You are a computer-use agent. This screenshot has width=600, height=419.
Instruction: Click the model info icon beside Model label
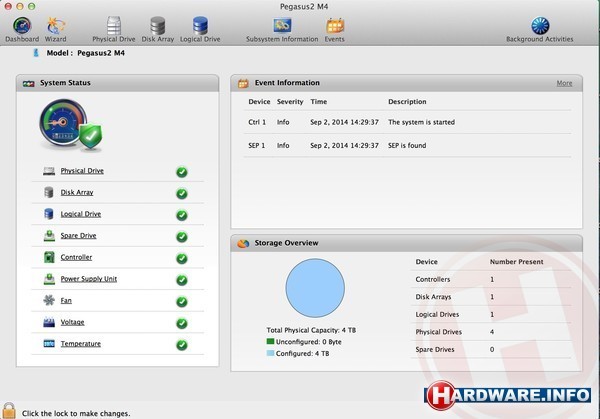coord(36,53)
